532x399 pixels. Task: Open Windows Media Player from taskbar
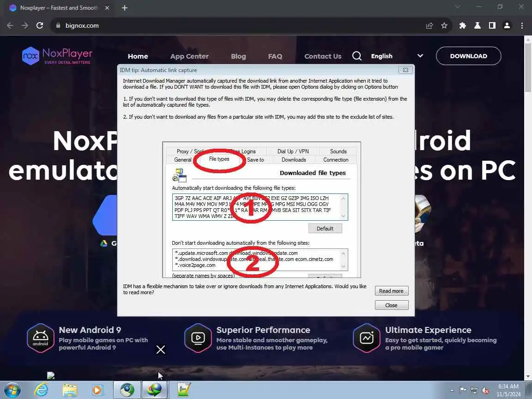[97, 390]
